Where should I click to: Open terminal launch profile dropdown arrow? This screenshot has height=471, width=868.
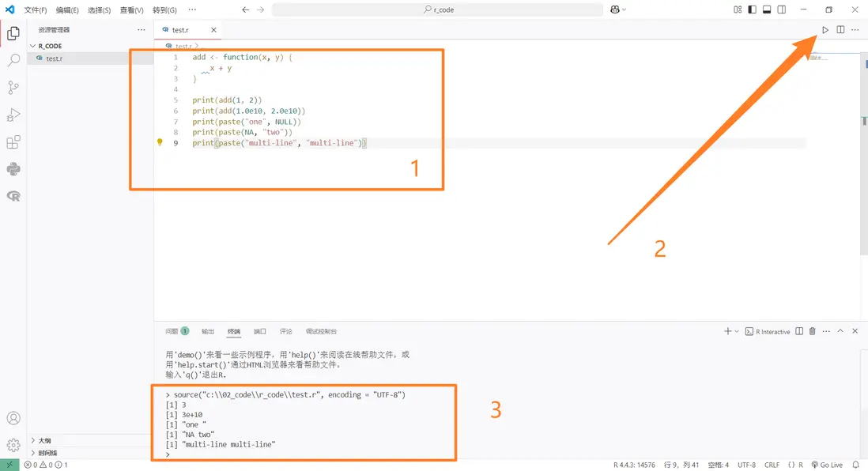[x=737, y=331]
